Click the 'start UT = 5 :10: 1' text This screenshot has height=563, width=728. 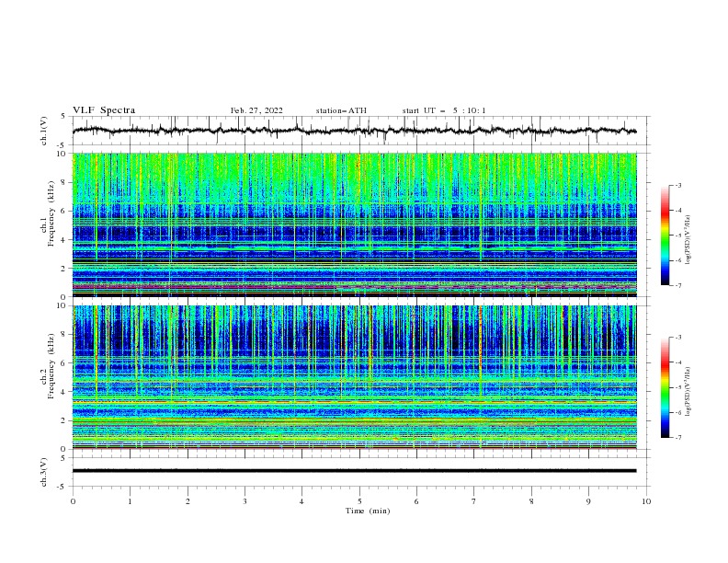(x=444, y=110)
